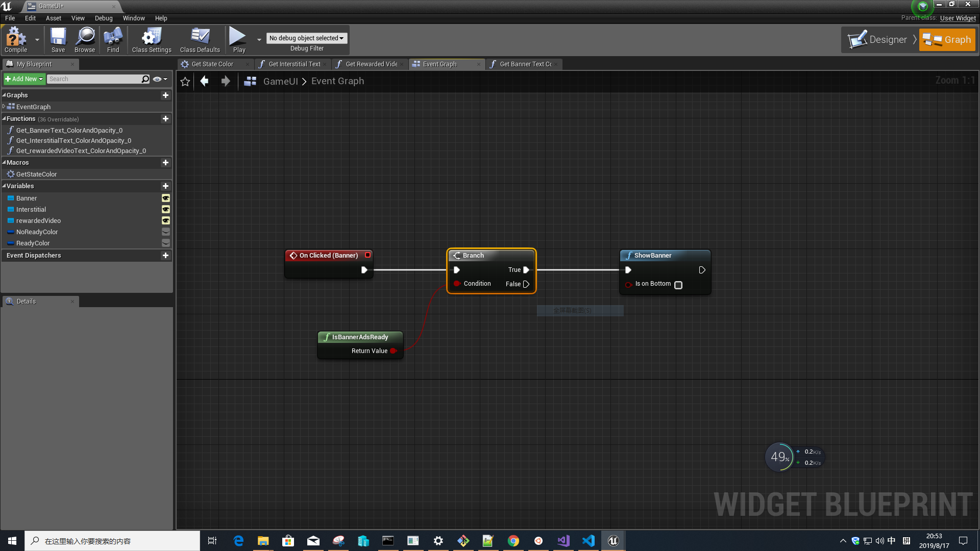Screen dimensions: 980x551
Task: Expand EventGraph under the Graphs section
Action: [4, 107]
